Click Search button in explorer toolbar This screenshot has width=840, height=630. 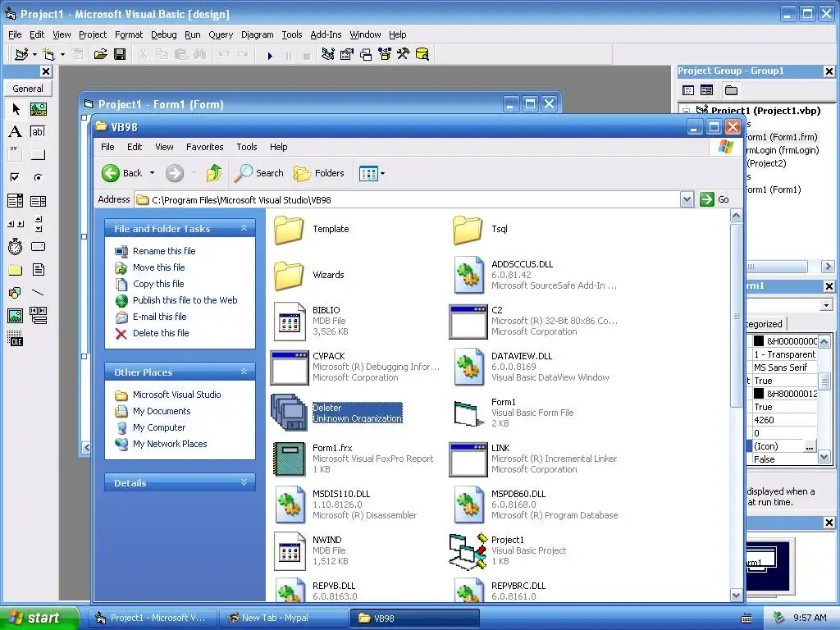pos(260,173)
